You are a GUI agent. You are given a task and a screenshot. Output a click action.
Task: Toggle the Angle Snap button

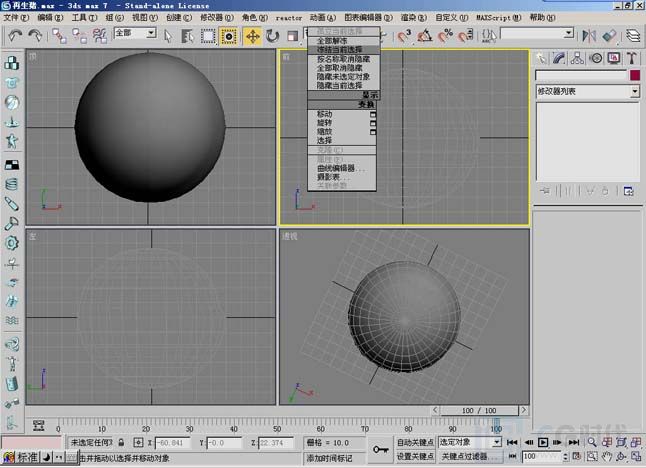[424, 36]
